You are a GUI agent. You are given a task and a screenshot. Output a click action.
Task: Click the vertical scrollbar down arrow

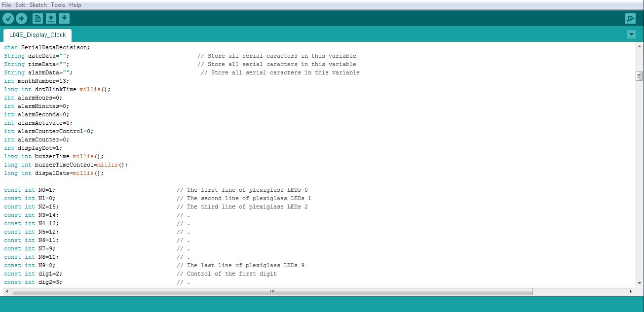click(x=640, y=282)
